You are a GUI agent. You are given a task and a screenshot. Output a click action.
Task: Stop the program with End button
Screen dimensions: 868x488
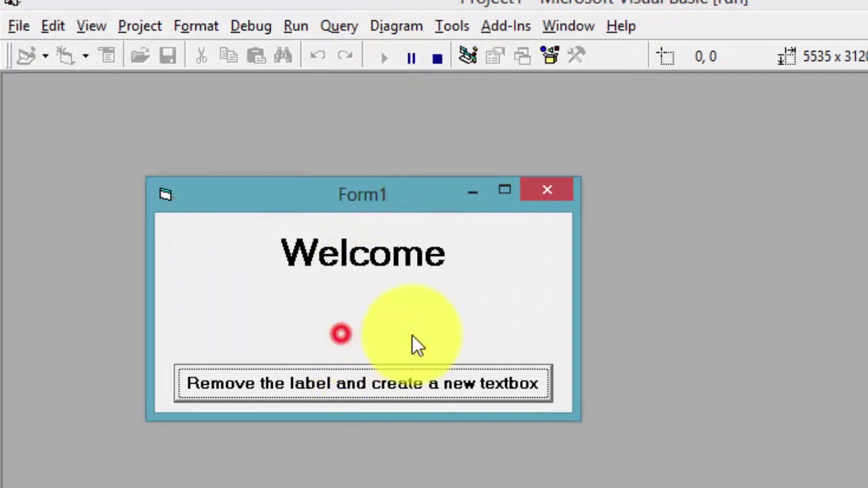coord(437,58)
